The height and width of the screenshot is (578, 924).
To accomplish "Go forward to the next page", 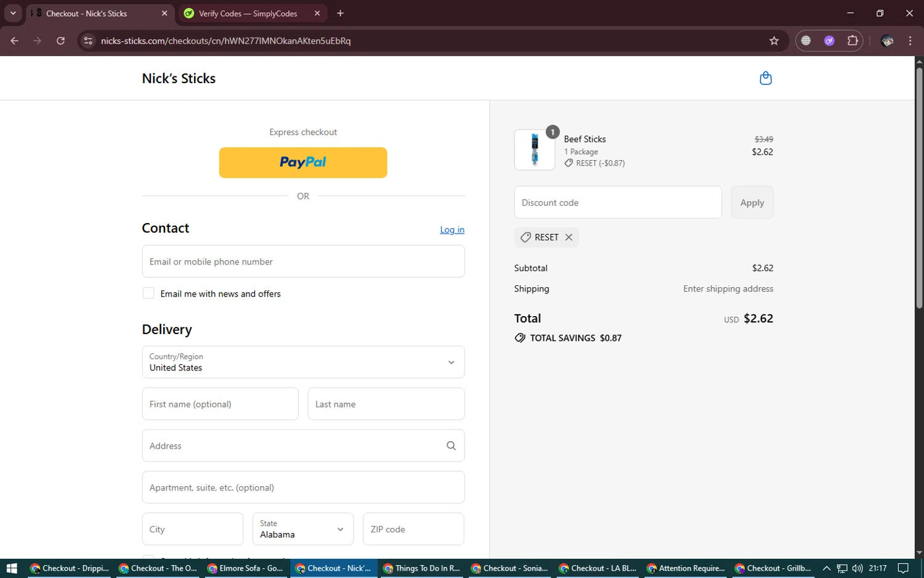I will (x=38, y=41).
